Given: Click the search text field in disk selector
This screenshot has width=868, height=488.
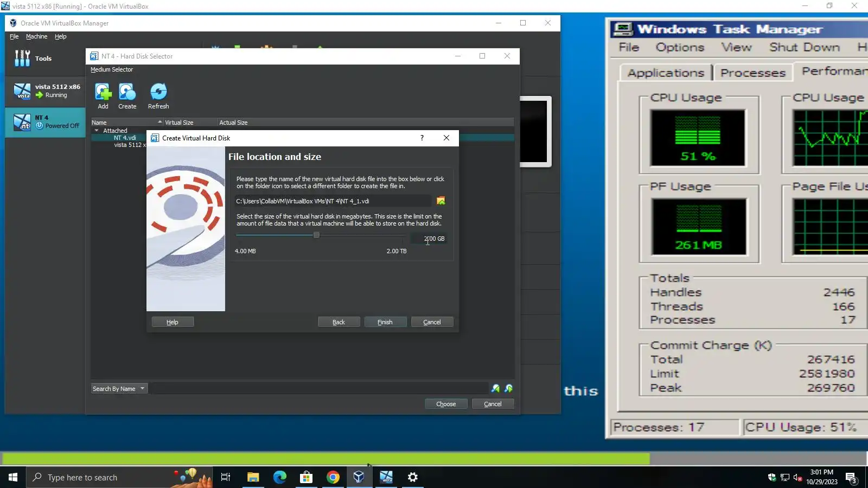Looking at the screenshot, I should pyautogui.click(x=319, y=389).
